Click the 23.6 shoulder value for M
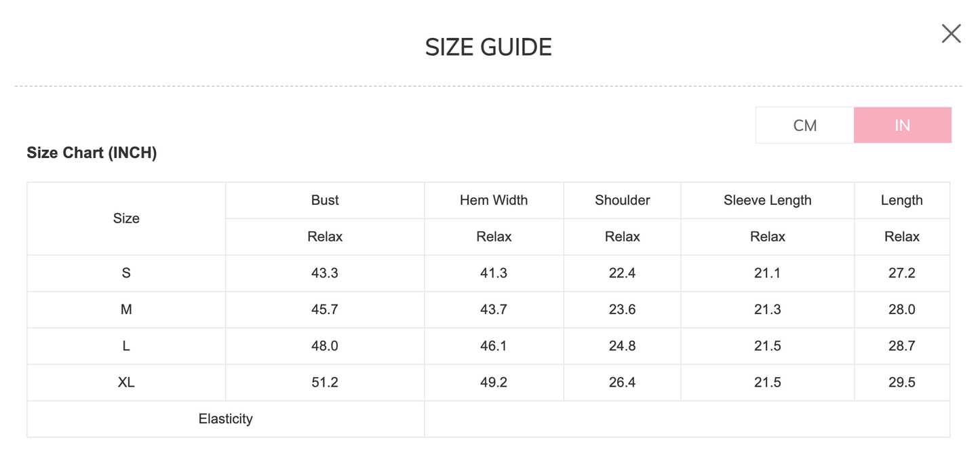This screenshot has width=980, height=451. [622, 309]
